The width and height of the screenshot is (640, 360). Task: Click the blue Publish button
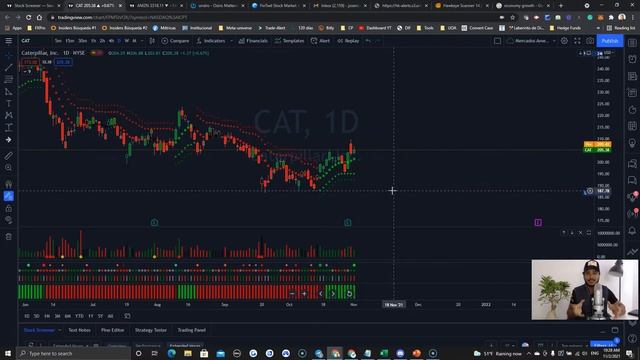(610, 41)
